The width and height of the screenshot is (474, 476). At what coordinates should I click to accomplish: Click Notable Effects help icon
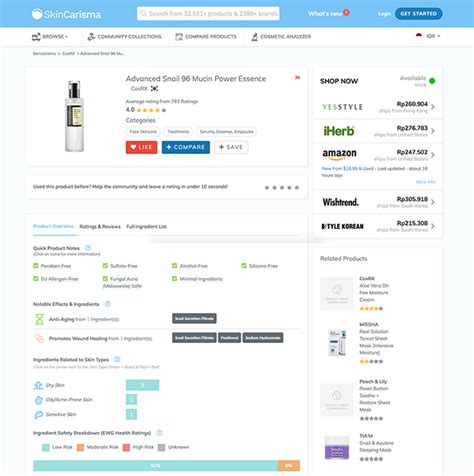pyautogui.click(x=108, y=304)
